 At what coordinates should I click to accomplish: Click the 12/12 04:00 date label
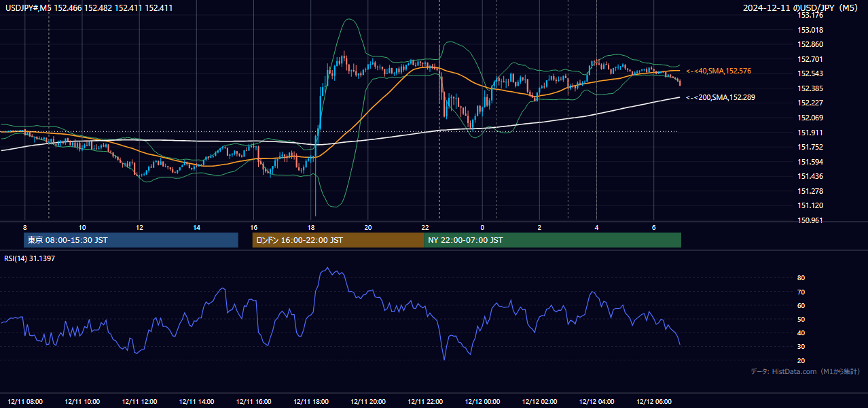coord(596,401)
